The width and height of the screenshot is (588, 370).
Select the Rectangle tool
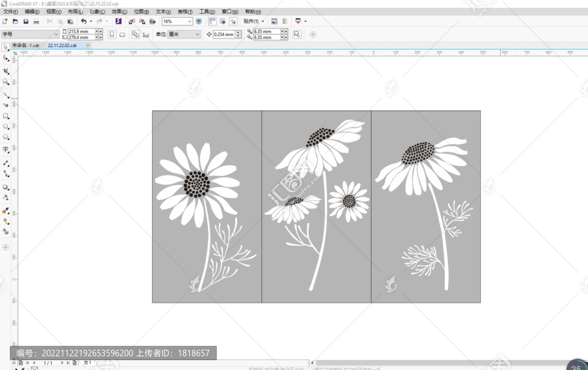click(6, 116)
